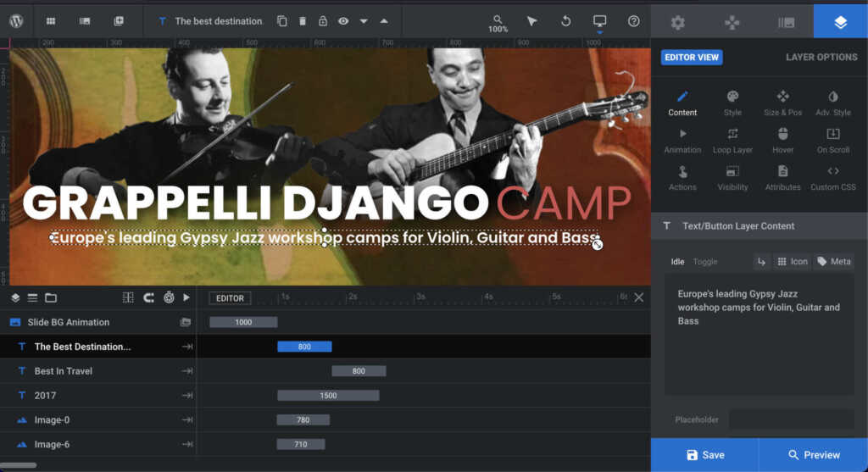Screen dimensions: 868x472
Task: Play the timeline animation
Action: pyautogui.click(x=186, y=297)
